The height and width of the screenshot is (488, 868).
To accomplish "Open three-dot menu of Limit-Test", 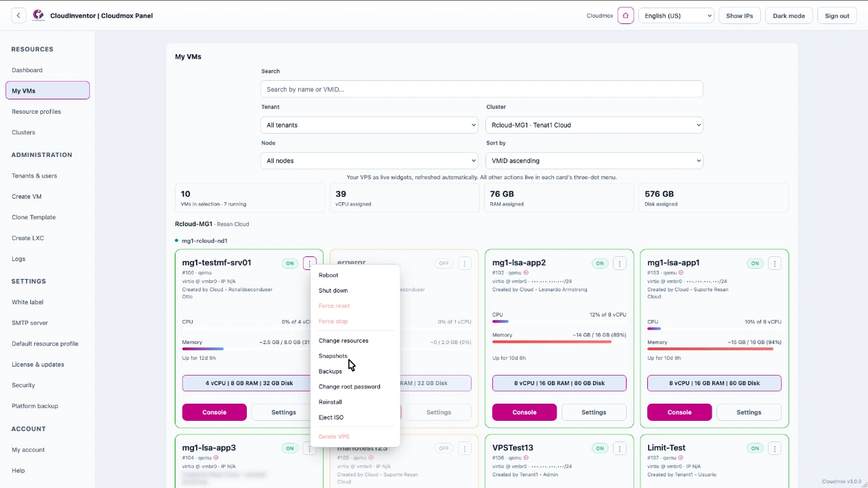I will 775,448.
